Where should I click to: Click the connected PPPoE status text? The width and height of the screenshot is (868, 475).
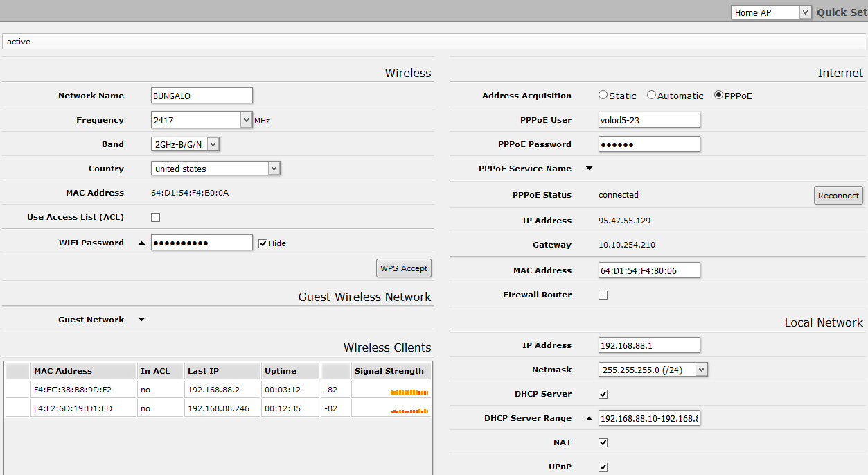pos(619,195)
